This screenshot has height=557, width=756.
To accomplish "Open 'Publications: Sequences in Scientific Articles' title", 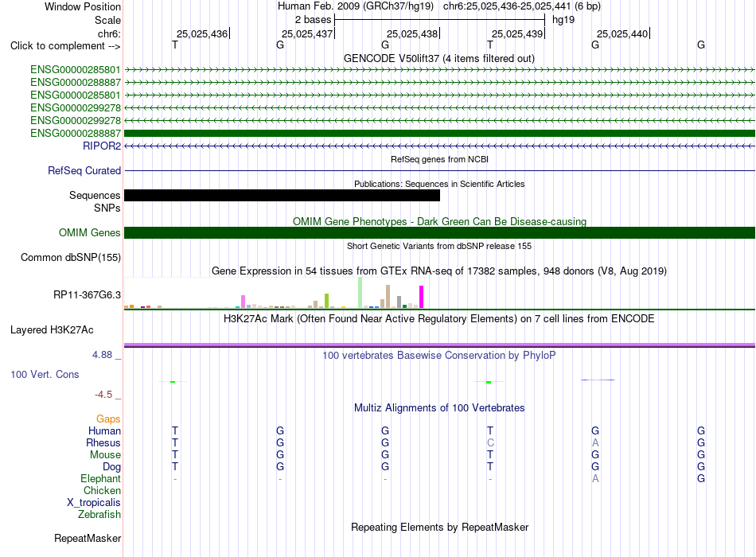I will 439,184.
